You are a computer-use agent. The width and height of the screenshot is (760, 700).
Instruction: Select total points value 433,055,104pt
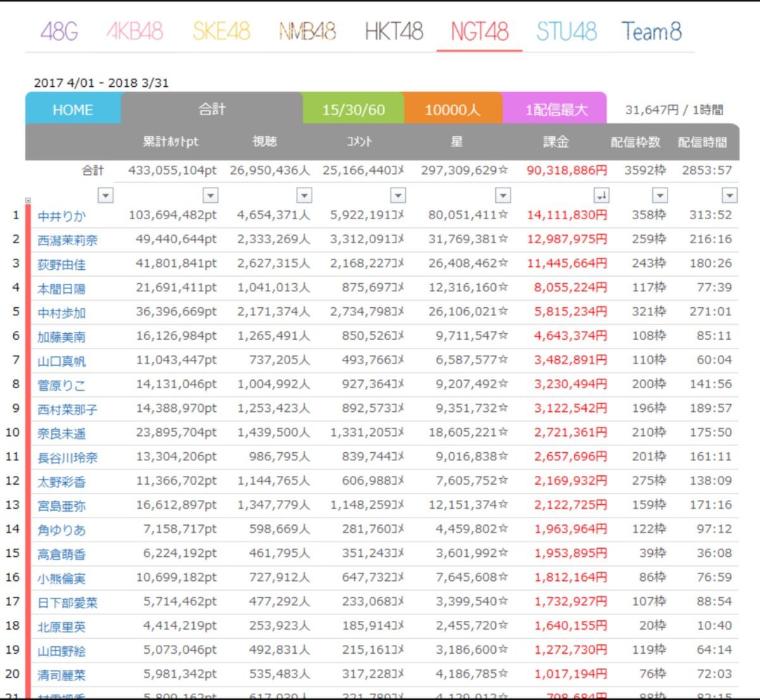click(172, 170)
